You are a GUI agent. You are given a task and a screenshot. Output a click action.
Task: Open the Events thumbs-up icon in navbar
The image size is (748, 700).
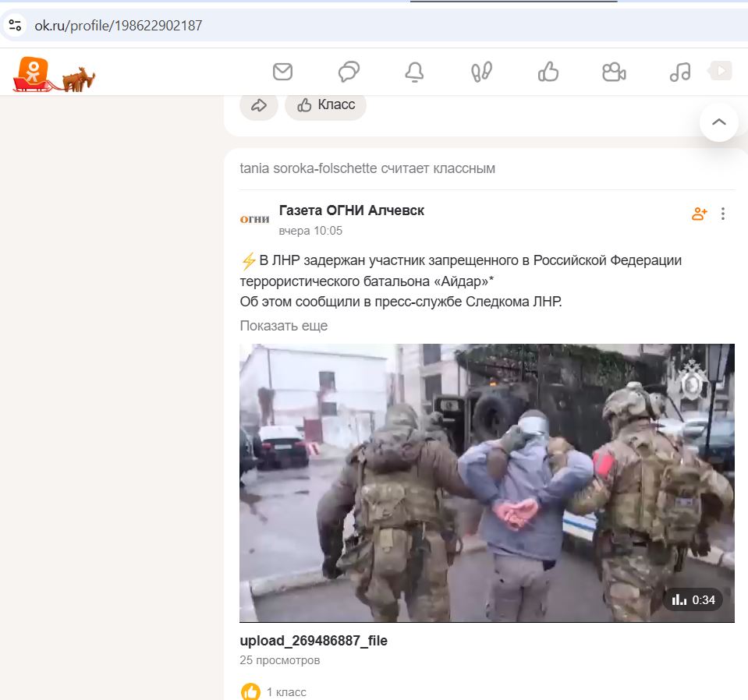pos(548,72)
